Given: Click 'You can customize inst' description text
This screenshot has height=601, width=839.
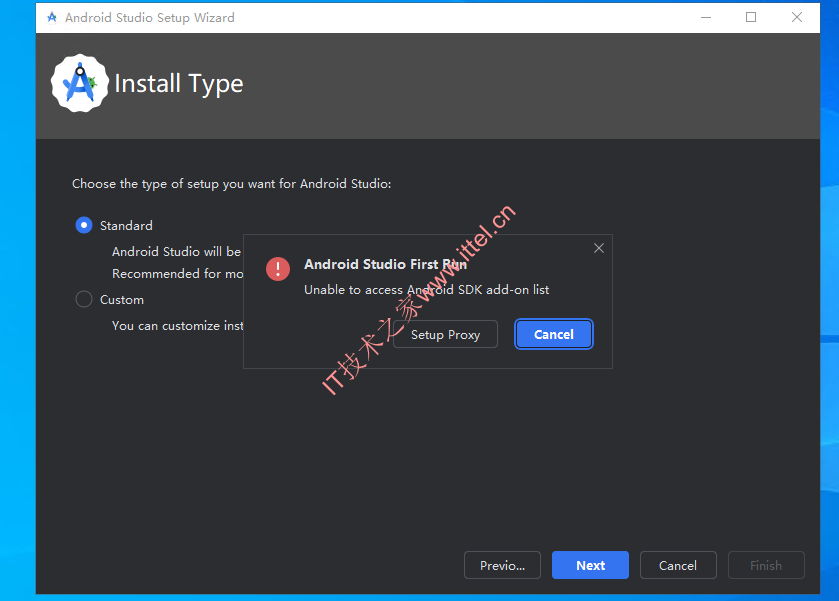Looking at the screenshot, I should click(x=178, y=325).
